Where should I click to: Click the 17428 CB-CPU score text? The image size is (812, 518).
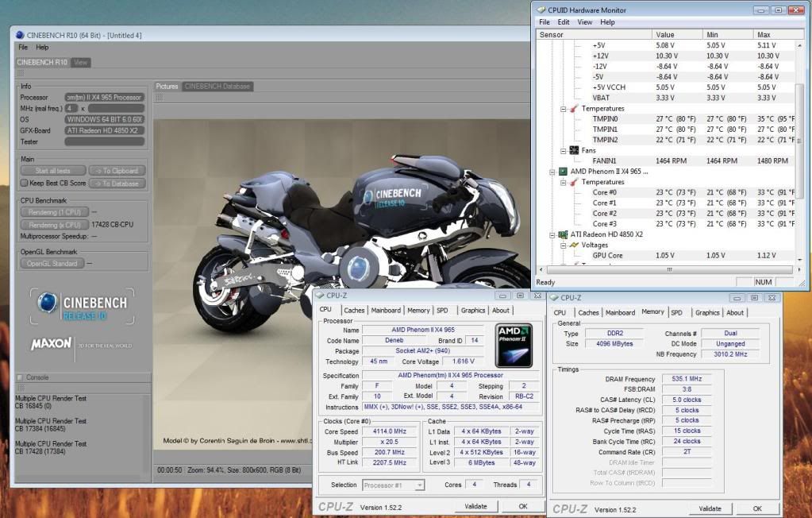tap(113, 225)
